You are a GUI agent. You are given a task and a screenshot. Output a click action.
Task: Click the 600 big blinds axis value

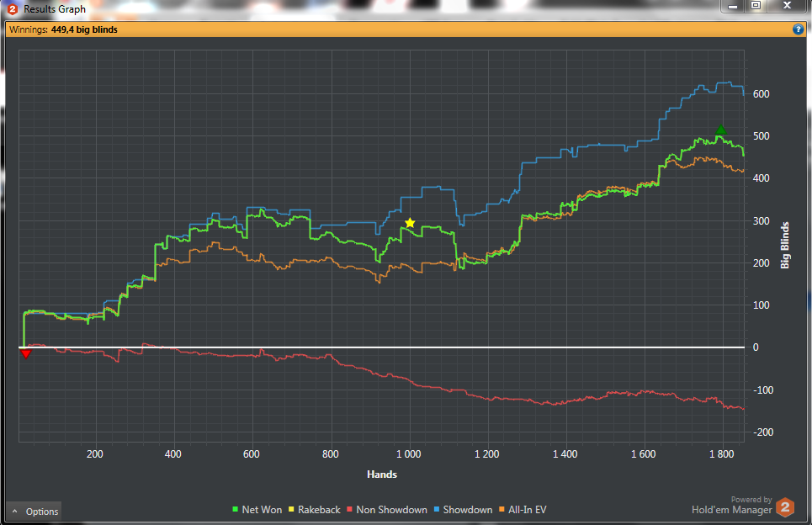762,94
